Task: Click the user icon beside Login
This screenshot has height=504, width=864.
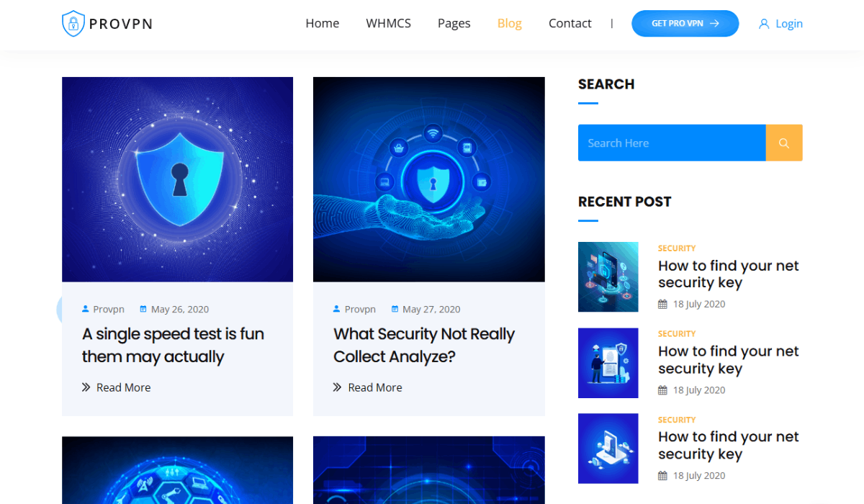Action: point(764,24)
